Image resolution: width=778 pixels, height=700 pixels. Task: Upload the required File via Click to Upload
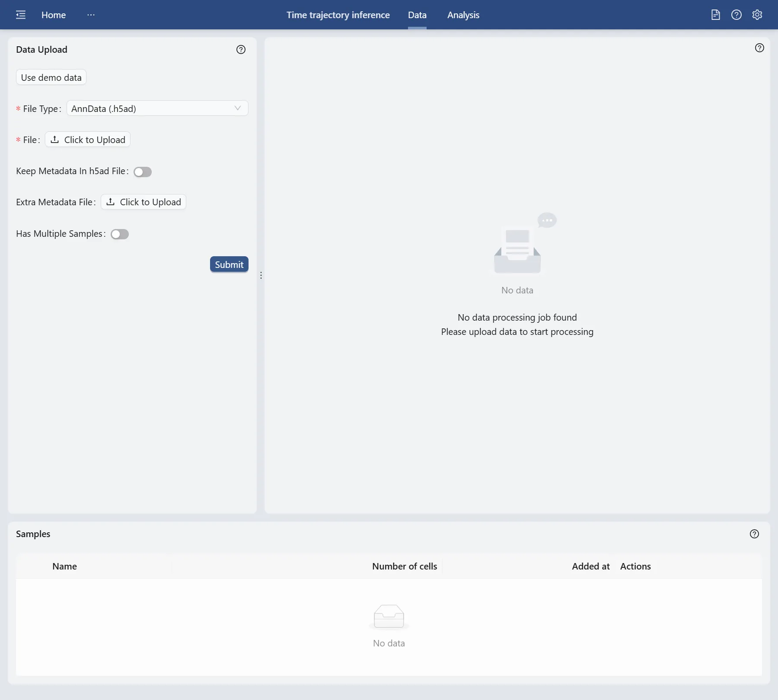[88, 140]
